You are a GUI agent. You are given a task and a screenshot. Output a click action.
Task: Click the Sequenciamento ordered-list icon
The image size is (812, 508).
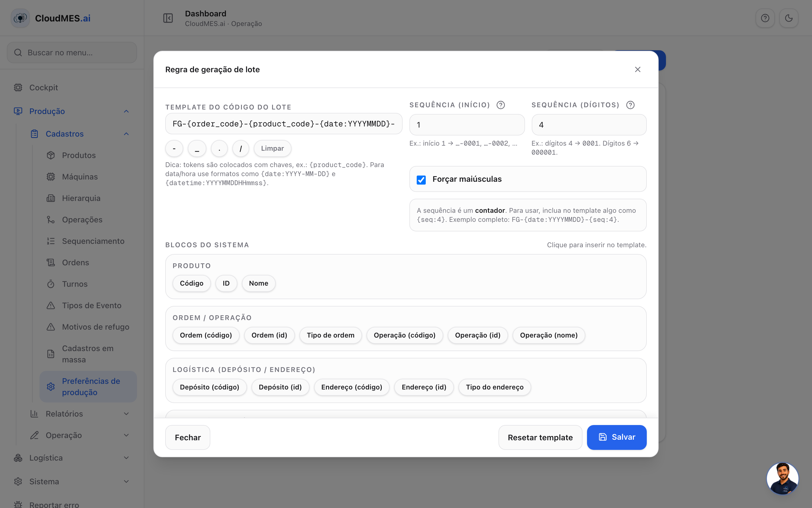[x=51, y=241]
